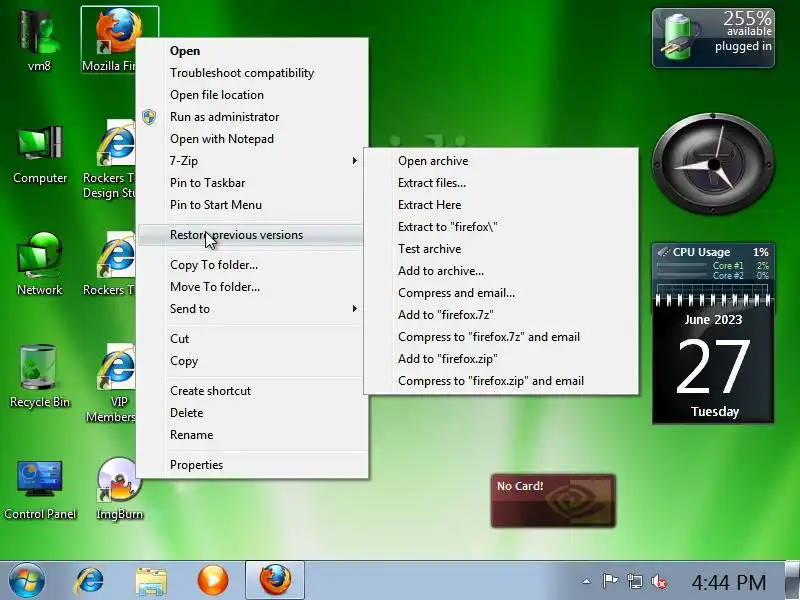Choose Move To folder...
This screenshot has height=600, width=800.
coord(253,287)
